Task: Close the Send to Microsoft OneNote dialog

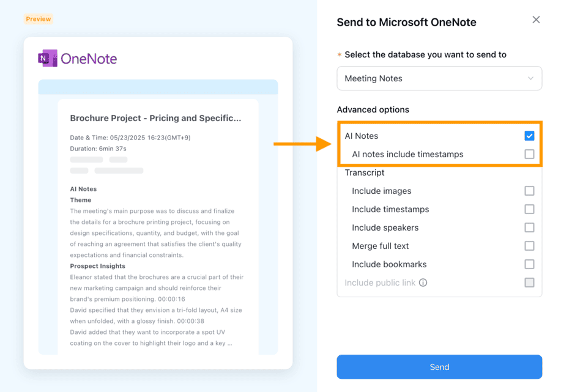Action: coord(535,20)
